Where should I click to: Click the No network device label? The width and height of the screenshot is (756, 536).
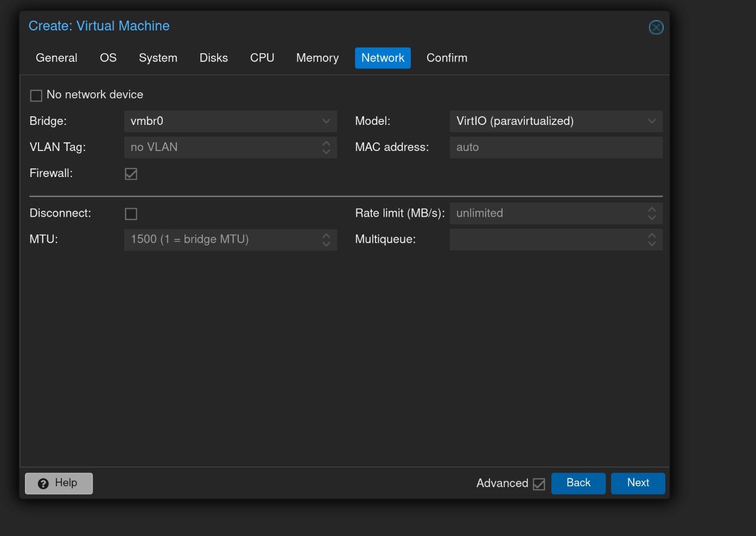tap(95, 94)
